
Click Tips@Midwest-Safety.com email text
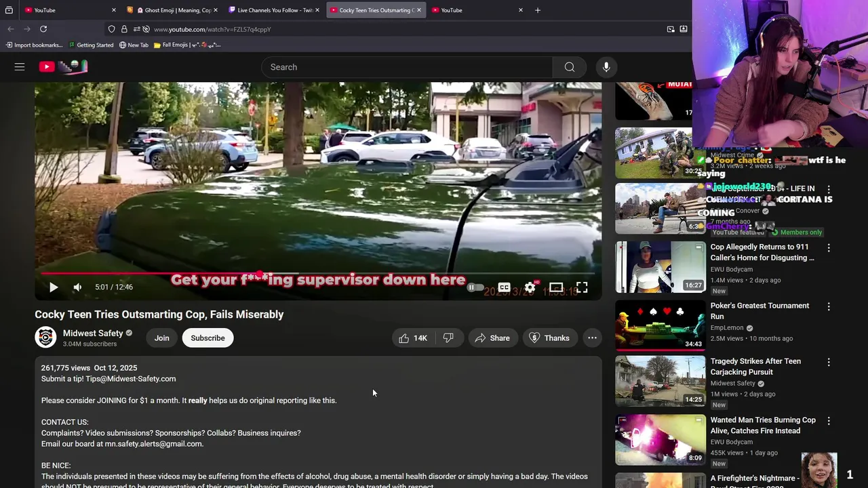pos(131,379)
